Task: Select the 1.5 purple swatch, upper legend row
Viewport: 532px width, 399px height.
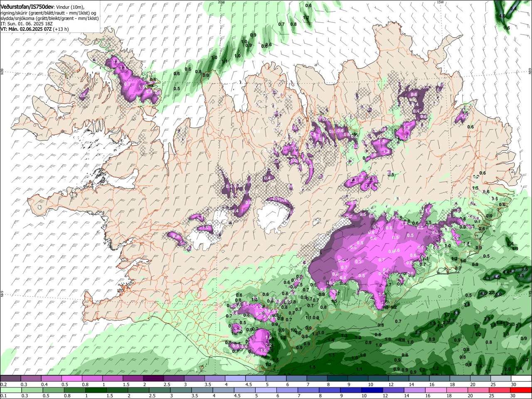Action: coord(133,378)
